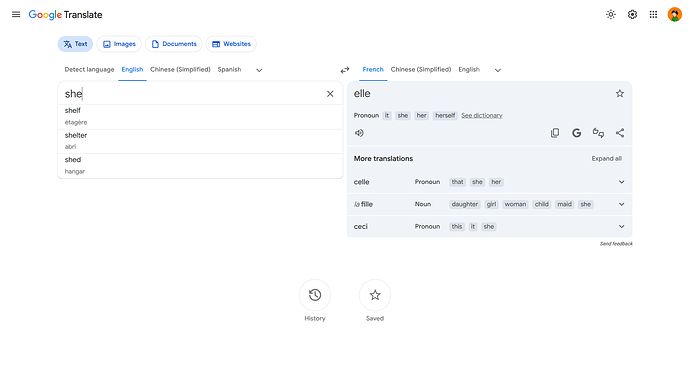
Task: Click the Google Translate logo
Action: (x=65, y=15)
